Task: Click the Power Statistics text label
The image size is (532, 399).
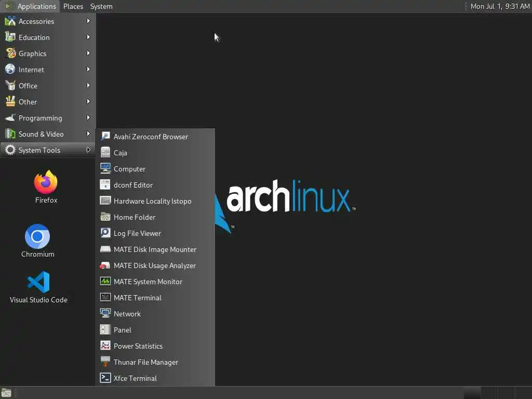Action: (138, 346)
